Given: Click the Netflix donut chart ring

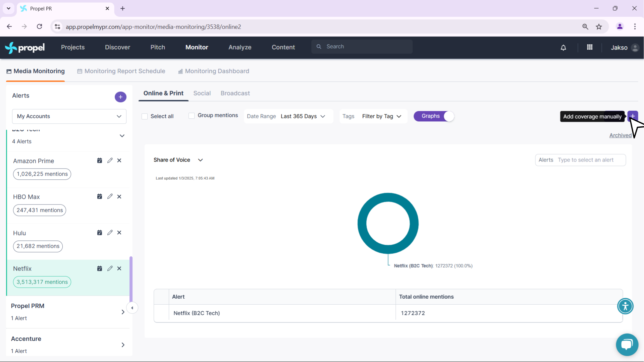Looking at the screenshot, I should tap(388, 197).
